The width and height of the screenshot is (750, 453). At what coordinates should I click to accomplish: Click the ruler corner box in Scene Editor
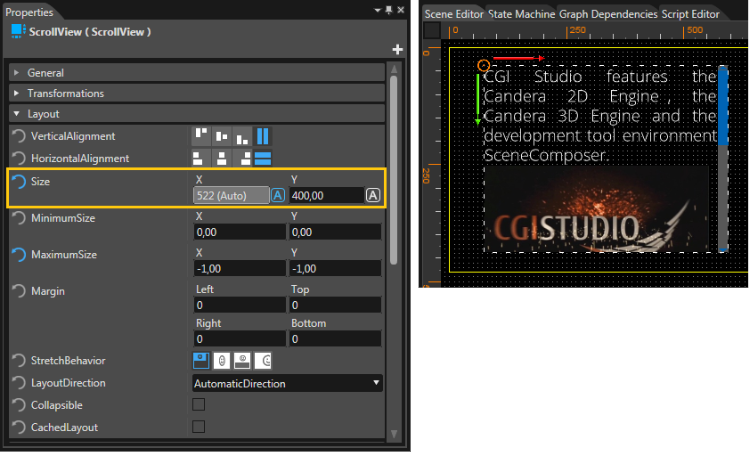(x=432, y=31)
